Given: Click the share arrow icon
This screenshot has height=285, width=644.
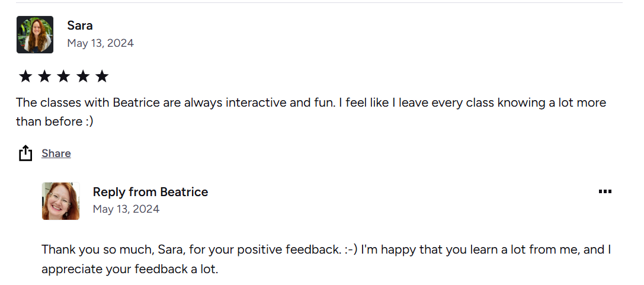Looking at the screenshot, I should click(25, 153).
